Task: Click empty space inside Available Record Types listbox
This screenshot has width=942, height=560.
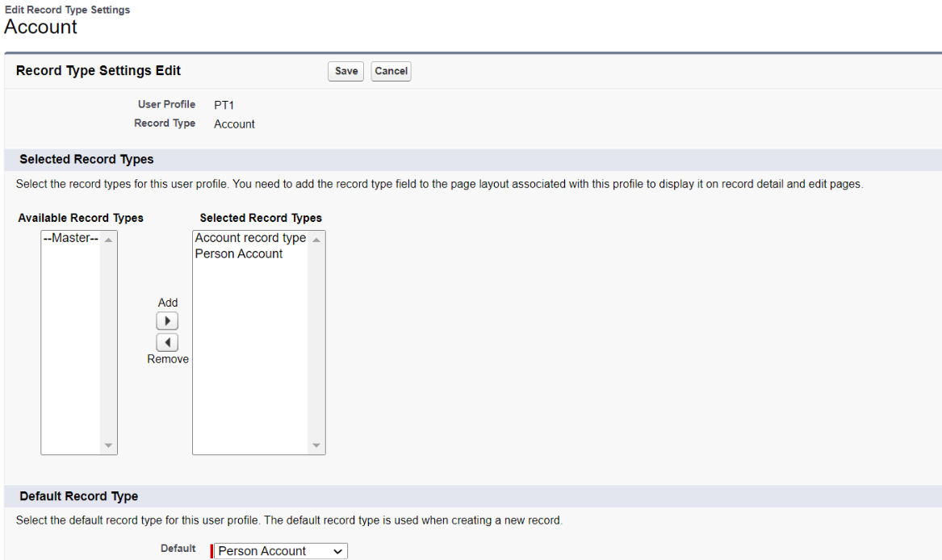Action: point(70,363)
